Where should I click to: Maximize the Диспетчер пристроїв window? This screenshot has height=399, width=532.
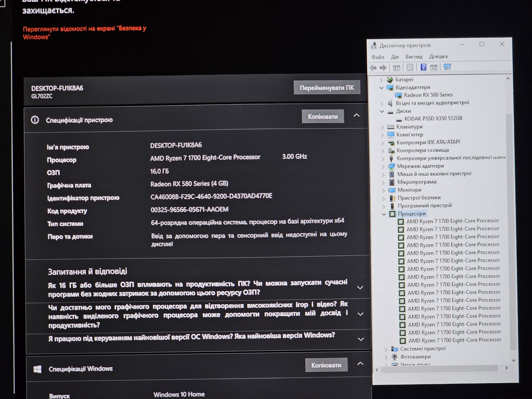[x=482, y=44]
